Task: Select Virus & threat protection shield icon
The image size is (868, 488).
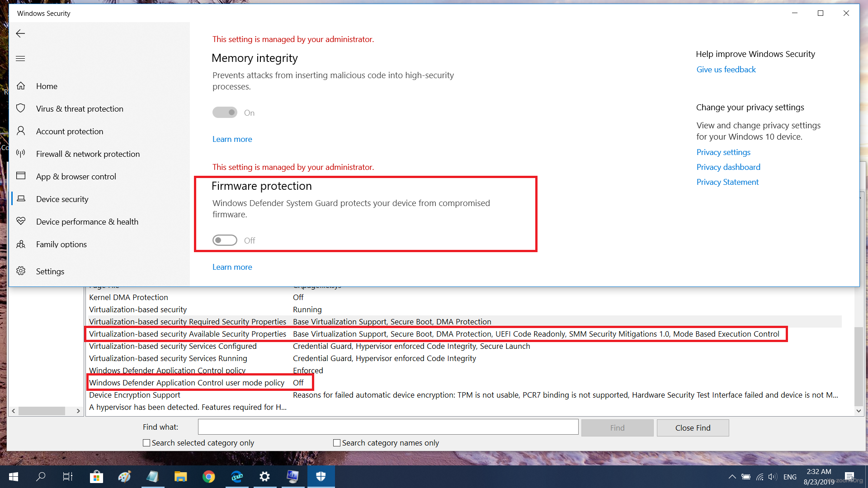Action: tap(21, 108)
